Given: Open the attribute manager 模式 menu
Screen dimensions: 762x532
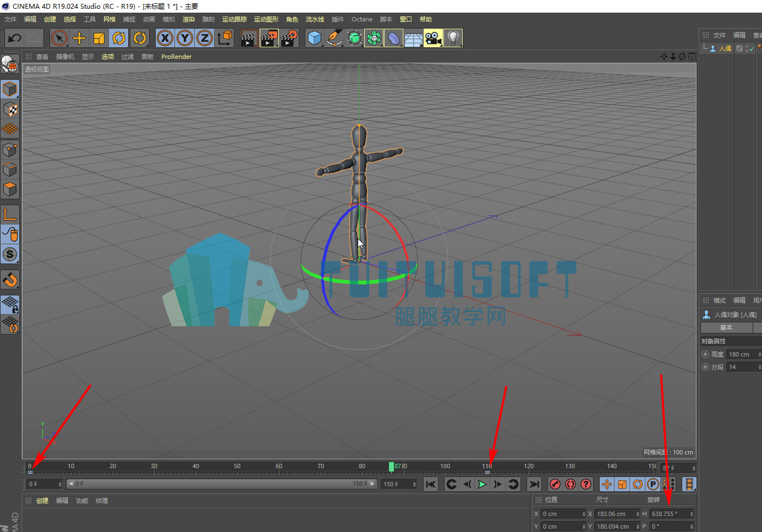Looking at the screenshot, I should [720, 300].
